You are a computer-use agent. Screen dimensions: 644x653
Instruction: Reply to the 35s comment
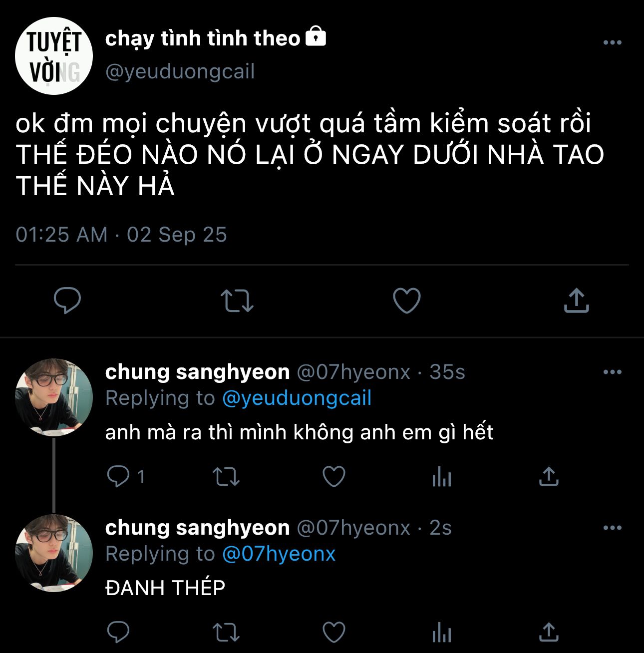click(x=118, y=476)
